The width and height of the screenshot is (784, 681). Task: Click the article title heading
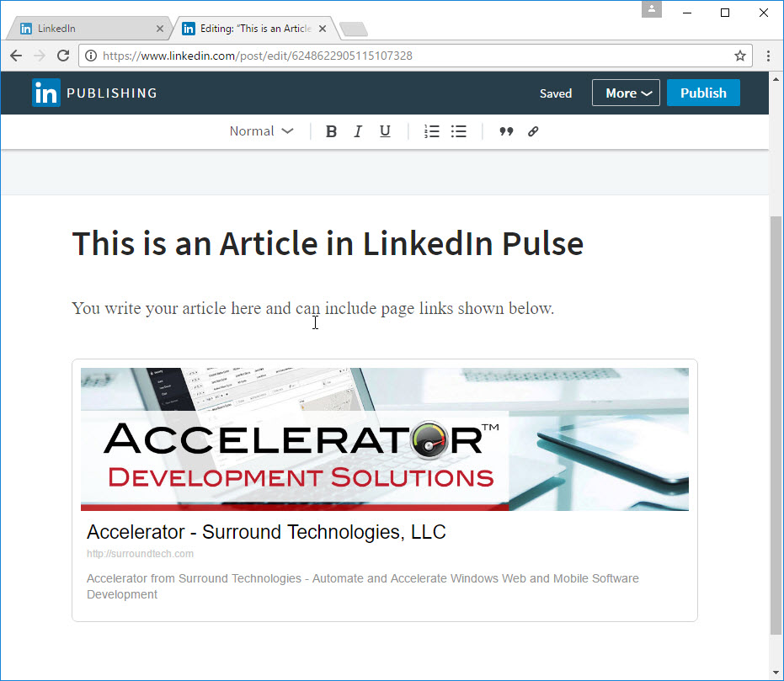[x=328, y=244]
